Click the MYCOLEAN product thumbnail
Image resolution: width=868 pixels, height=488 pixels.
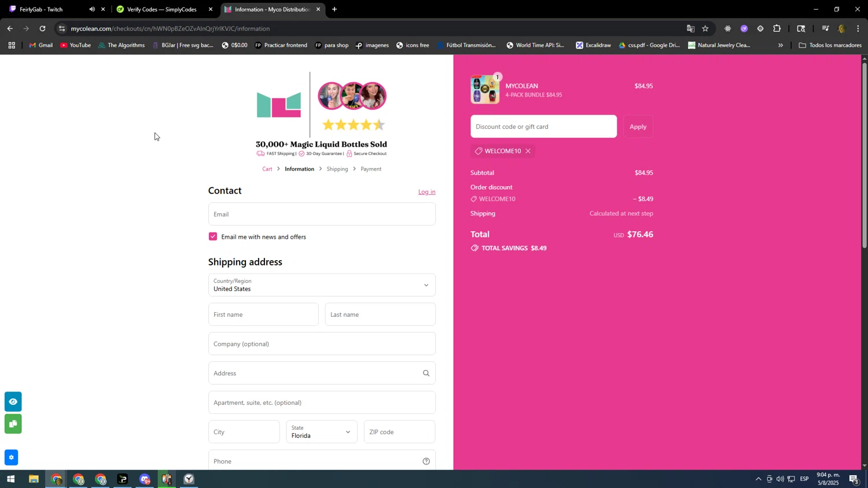[485, 90]
